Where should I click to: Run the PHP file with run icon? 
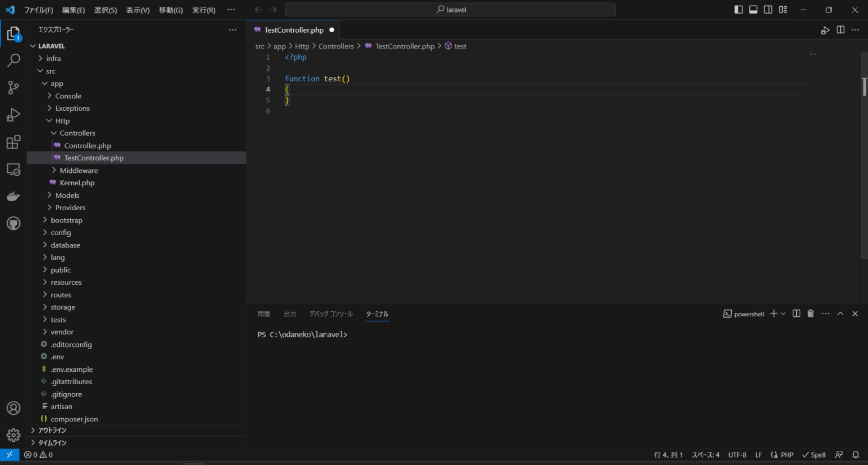[825, 30]
